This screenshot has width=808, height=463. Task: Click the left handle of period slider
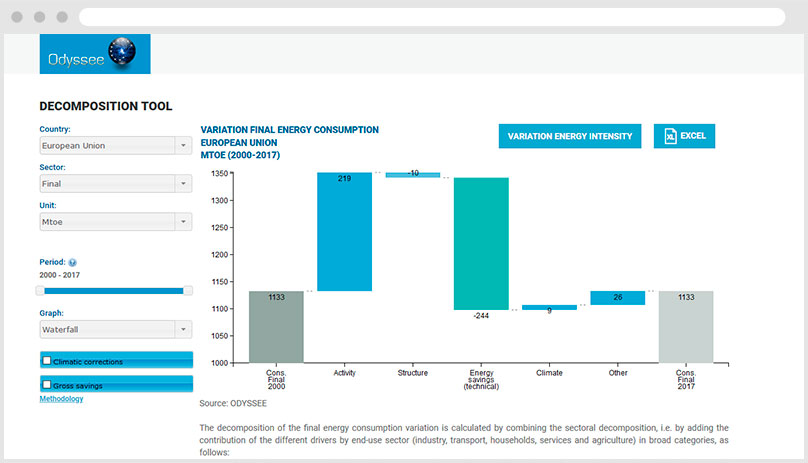pos(40,290)
